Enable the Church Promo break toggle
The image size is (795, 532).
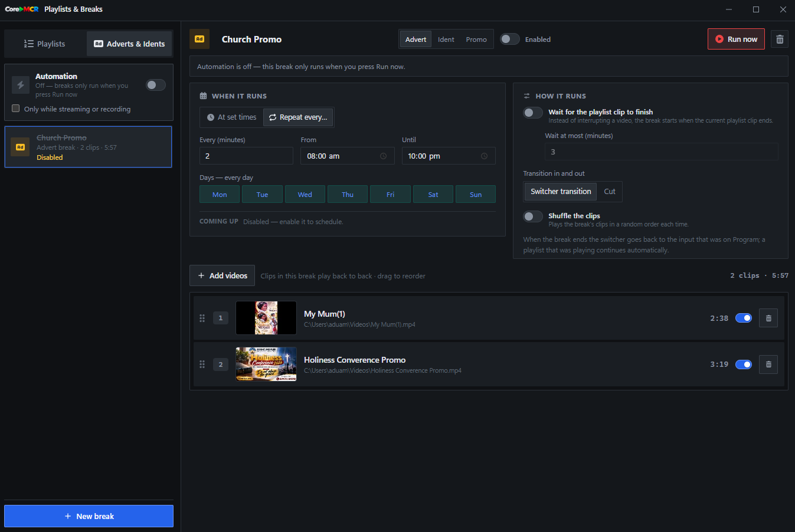[x=510, y=39]
